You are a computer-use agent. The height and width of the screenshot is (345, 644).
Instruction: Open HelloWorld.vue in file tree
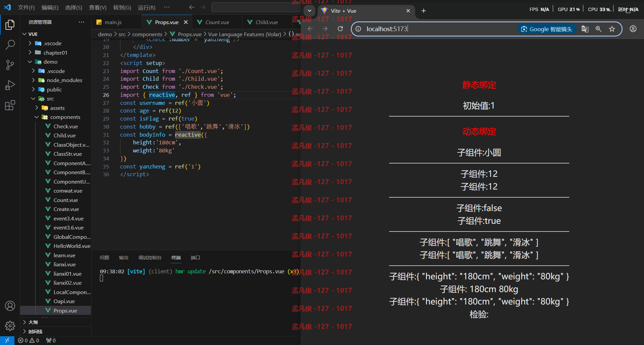coord(72,246)
